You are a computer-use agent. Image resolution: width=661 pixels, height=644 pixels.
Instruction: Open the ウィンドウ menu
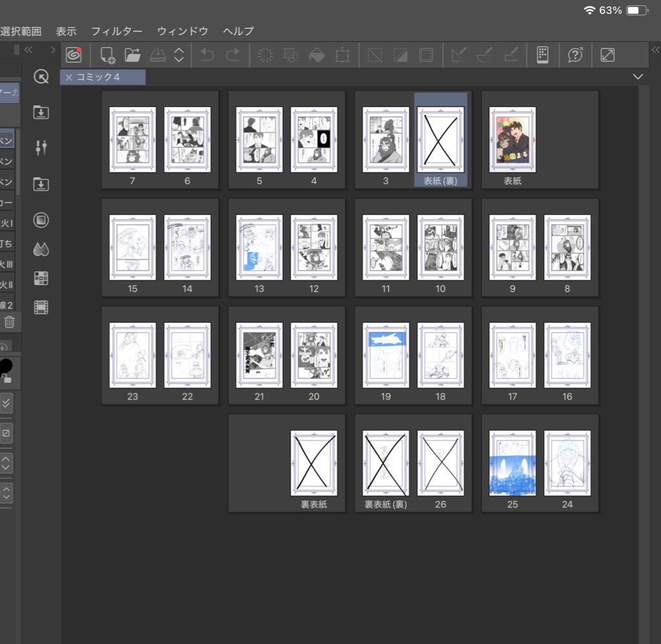183,31
